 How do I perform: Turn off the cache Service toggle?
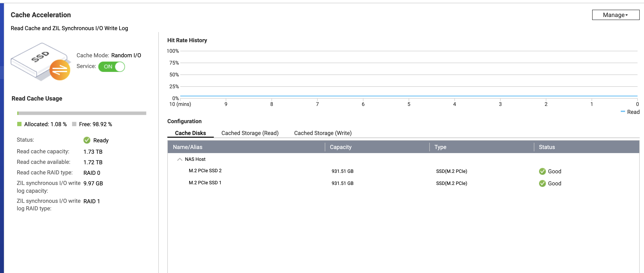pos(111,67)
